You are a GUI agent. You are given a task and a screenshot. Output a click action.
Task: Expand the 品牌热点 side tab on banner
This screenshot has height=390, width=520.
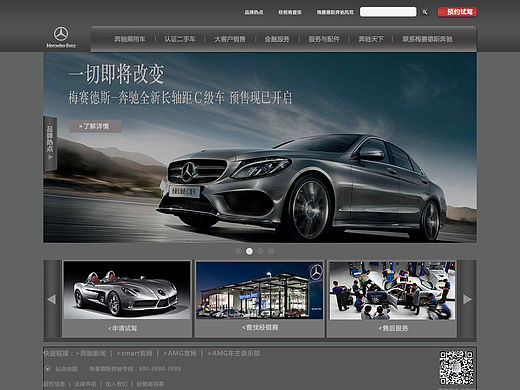pos(50,143)
